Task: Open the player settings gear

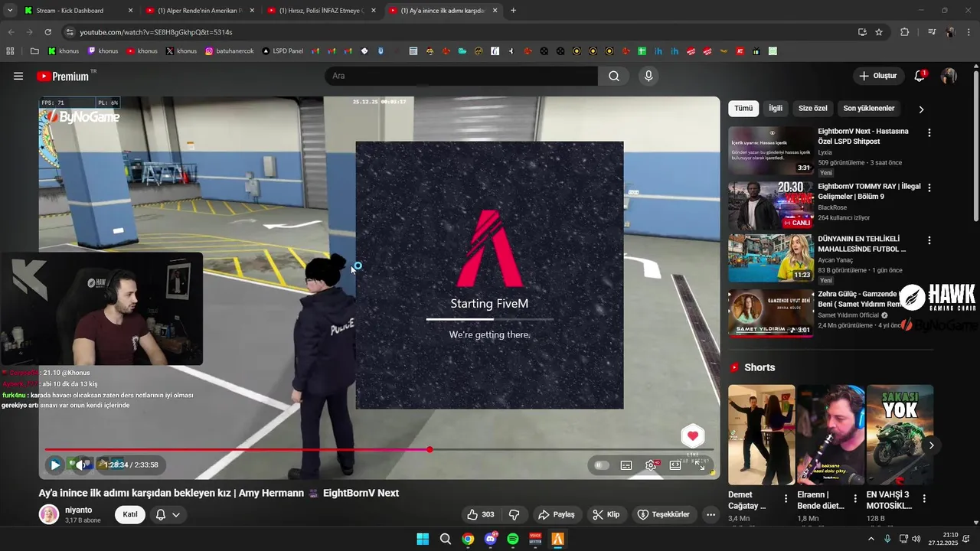Action: [651, 465]
